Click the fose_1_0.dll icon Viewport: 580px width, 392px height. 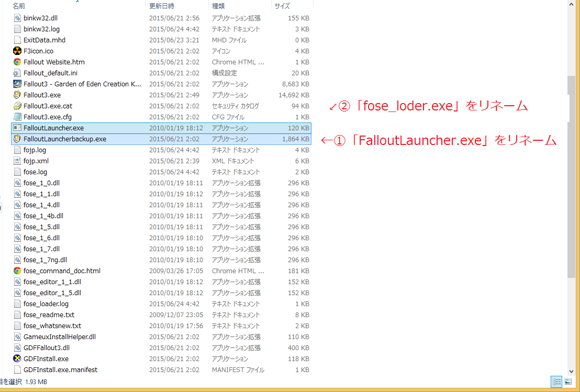(17, 183)
